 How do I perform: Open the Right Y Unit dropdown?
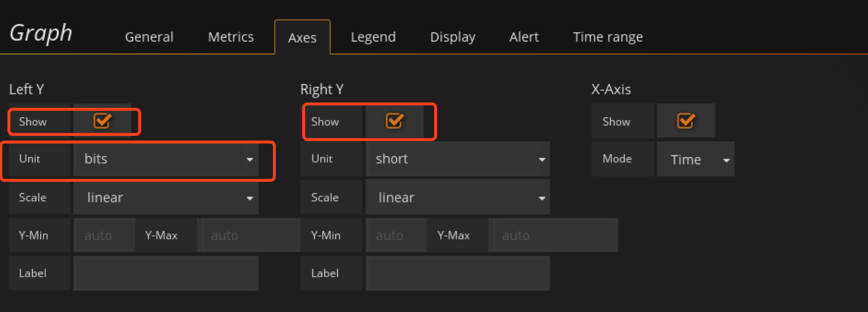458,159
